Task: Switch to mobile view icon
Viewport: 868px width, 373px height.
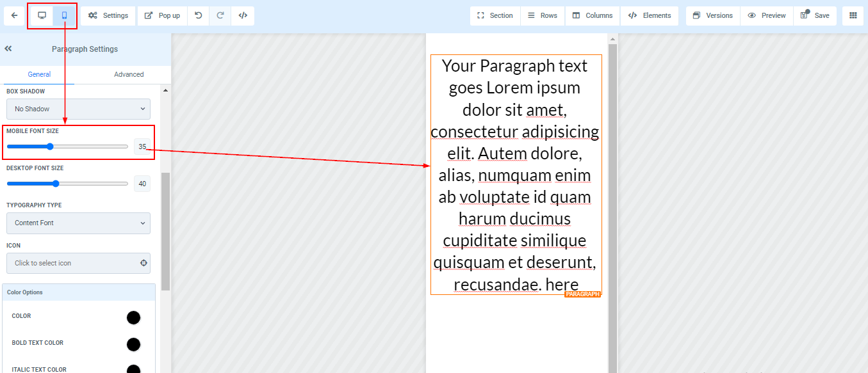Action: [x=64, y=16]
